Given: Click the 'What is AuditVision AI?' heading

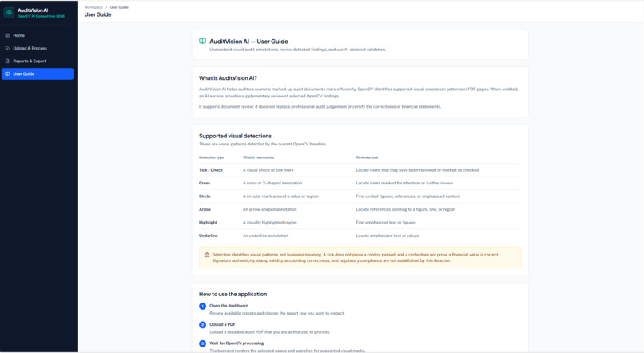Looking at the screenshot, I should [228, 78].
